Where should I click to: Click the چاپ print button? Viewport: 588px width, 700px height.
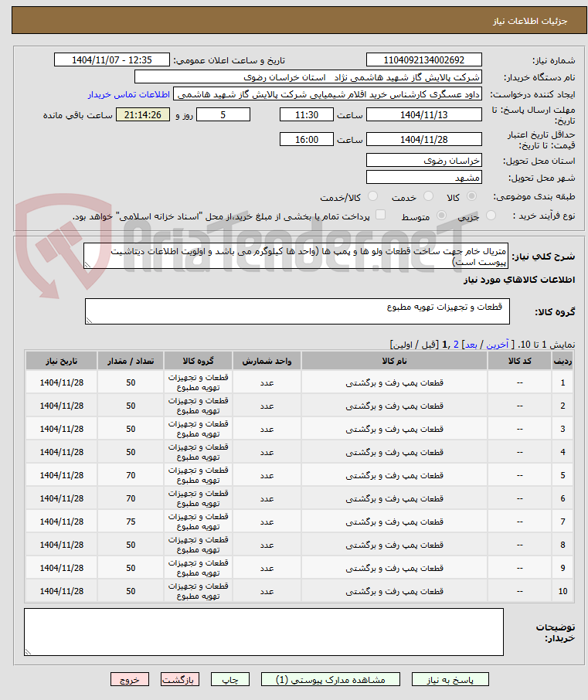pyautogui.click(x=230, y=679)
